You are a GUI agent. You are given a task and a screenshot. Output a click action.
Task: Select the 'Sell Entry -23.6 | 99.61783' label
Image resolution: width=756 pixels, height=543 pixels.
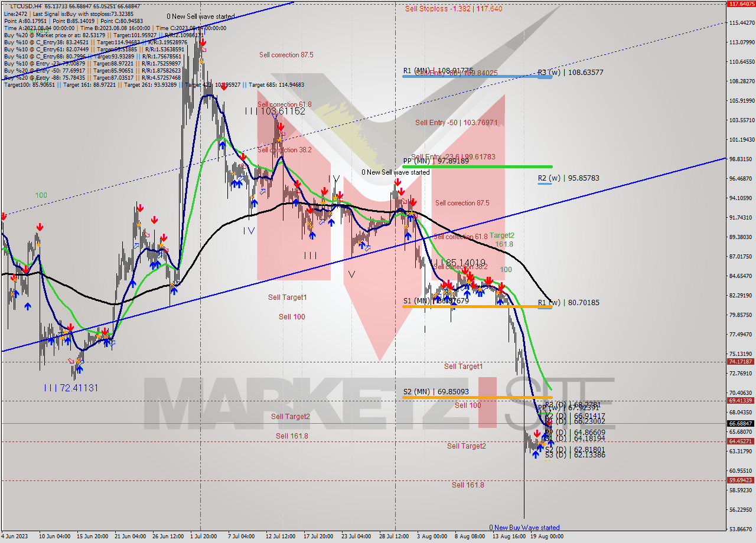coord(453,157)
